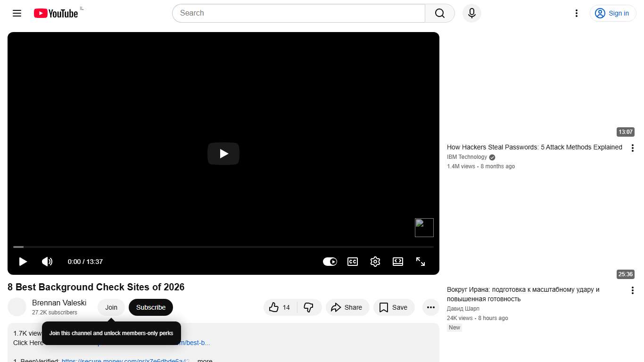Like the video with thumbs up
The image size is (644, 362).
pos(274,307)
